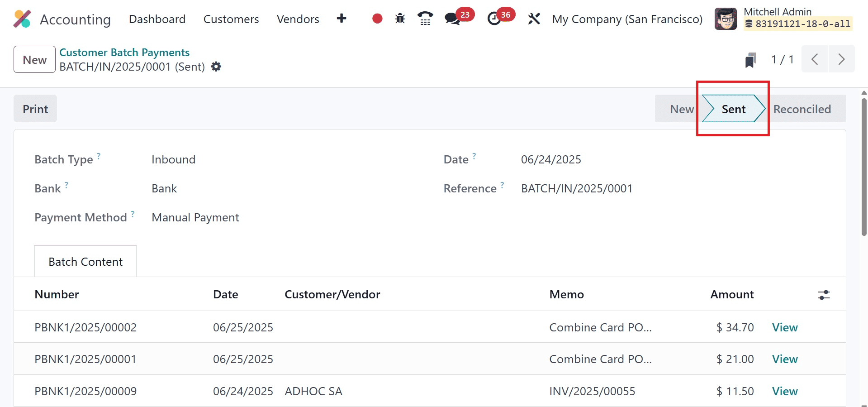
Task: Click the bookmark icon near pager
Action: (750, 60)
